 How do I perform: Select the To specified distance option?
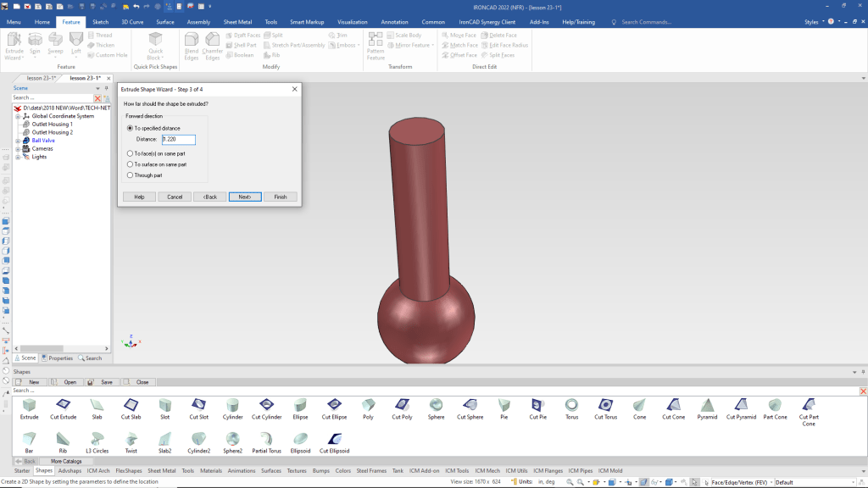[x=130, y=128]
